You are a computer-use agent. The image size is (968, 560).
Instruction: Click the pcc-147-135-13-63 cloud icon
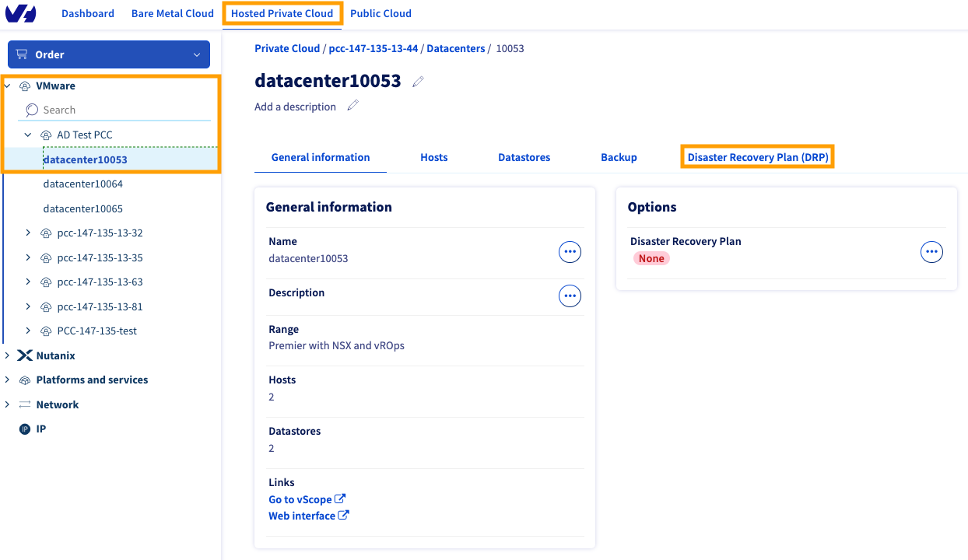(x=46, y=282)
